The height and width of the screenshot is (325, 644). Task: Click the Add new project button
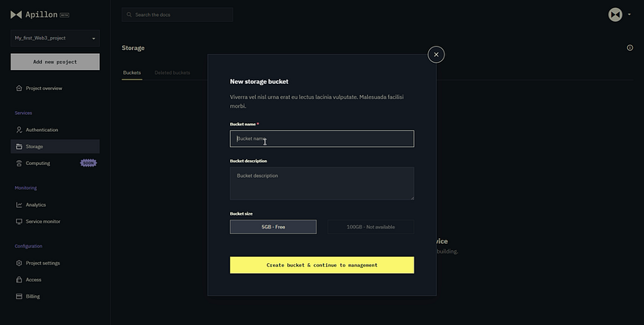pos(55,62)
